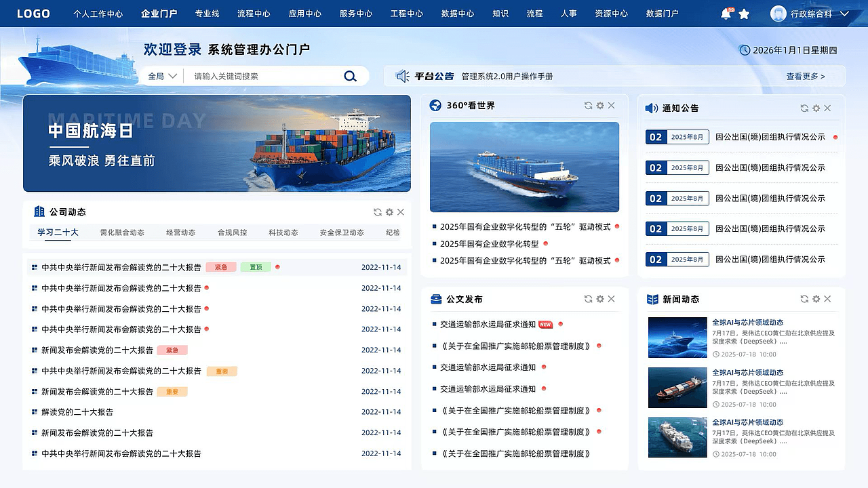Refresh the 公司动态 panel
This screenshot has width=868, height=488.
377,211
